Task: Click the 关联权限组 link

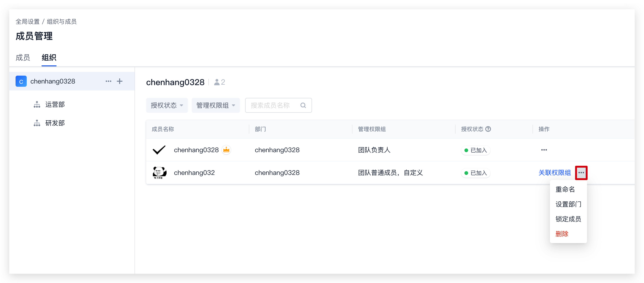Action: 554,173
